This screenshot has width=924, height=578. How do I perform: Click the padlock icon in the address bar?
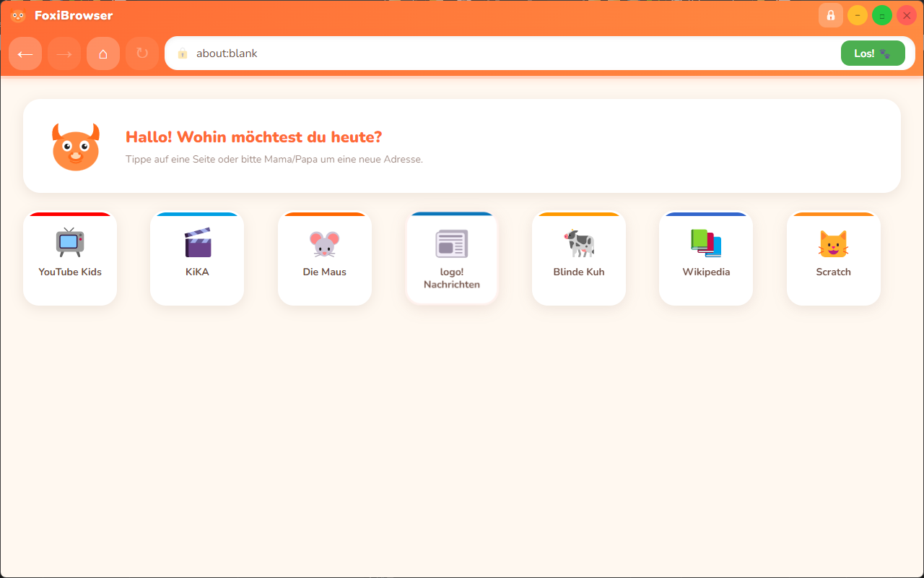point(183,53)
